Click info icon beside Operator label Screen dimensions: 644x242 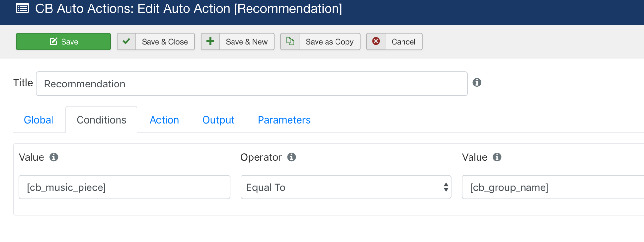[x=291, y=157]
